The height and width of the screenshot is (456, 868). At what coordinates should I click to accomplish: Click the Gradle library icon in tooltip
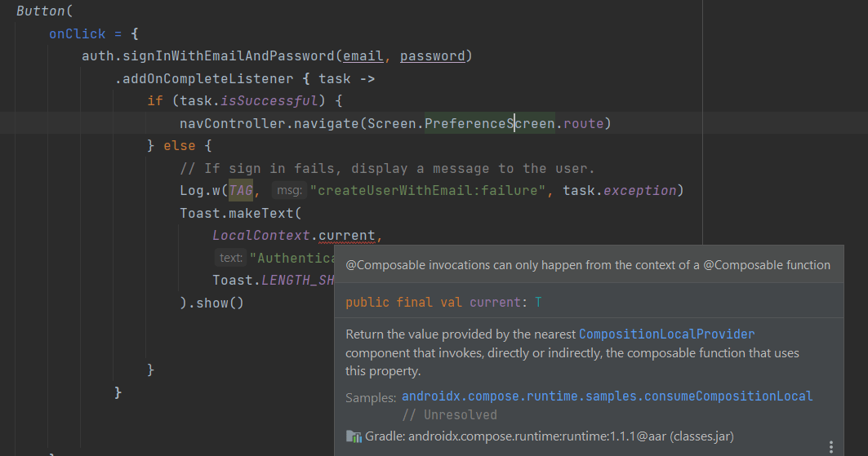tap(354, 436)
